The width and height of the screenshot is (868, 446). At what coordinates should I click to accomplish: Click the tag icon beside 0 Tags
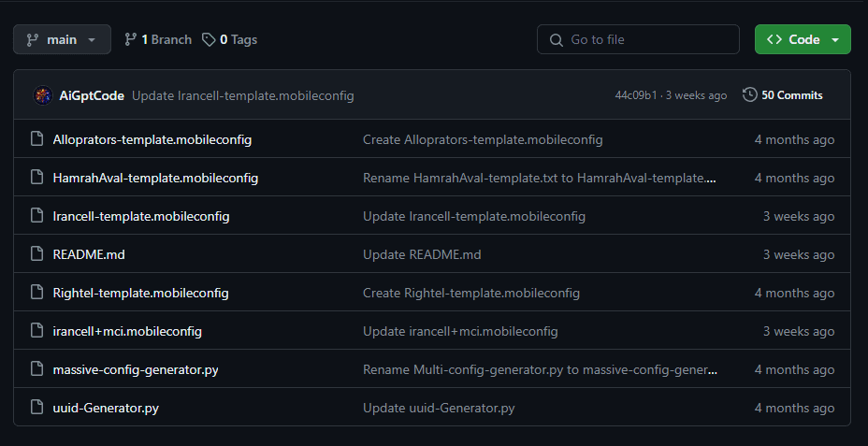coord(209,40)
